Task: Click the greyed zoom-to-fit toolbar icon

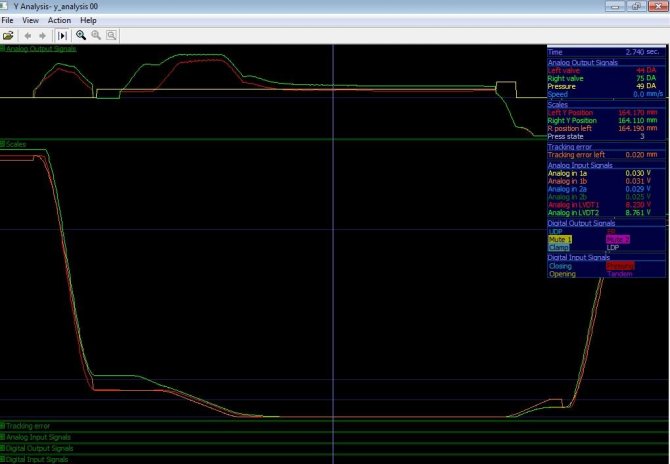Action: pyautogui.click(x=111, y=35)
